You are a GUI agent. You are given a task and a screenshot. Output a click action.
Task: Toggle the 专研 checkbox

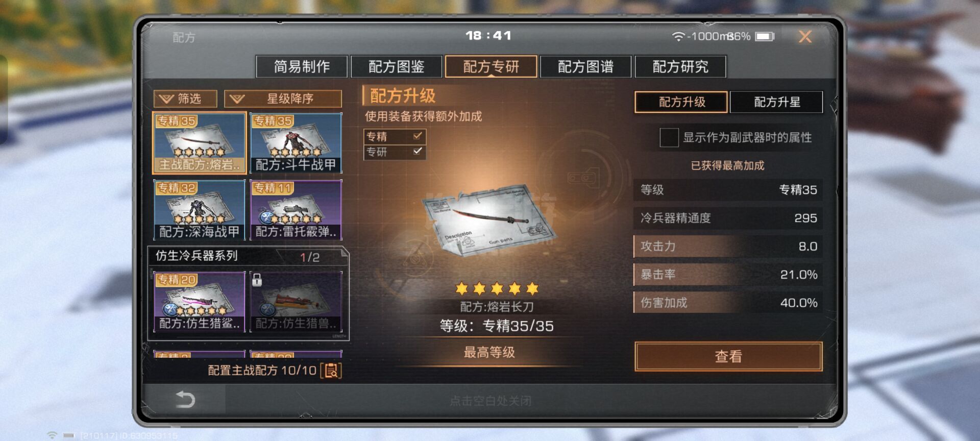coord(418,151)
